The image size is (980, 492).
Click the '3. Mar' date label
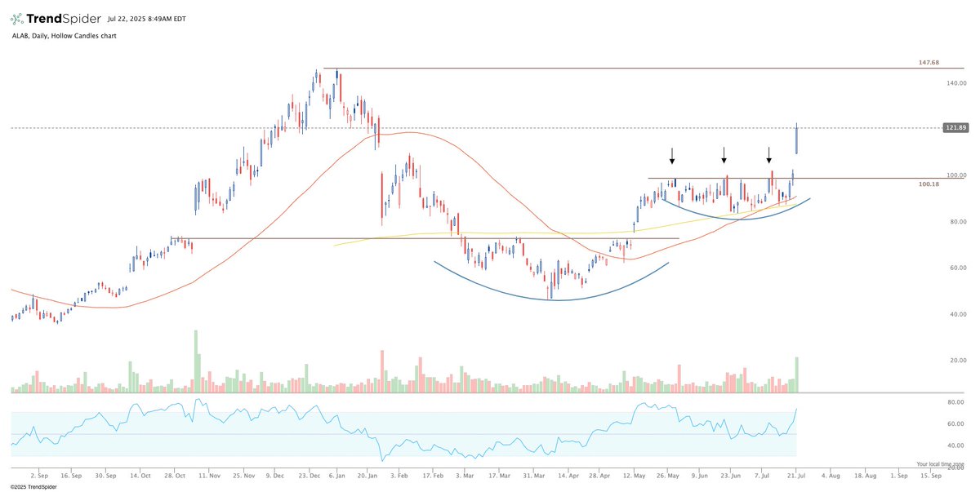pyautogui.click(x=465, y=474)
